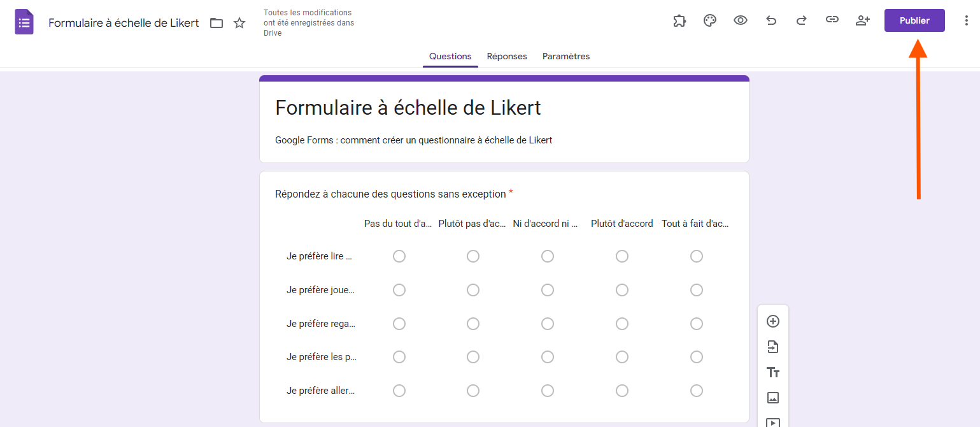
Task: Undo the last change
Action: tap(771, 20)
